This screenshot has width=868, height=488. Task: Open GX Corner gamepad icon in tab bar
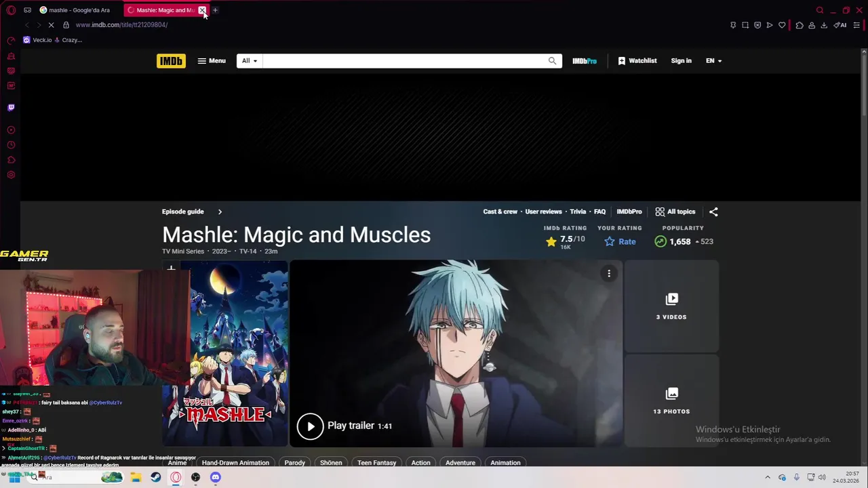pos(27,10)
